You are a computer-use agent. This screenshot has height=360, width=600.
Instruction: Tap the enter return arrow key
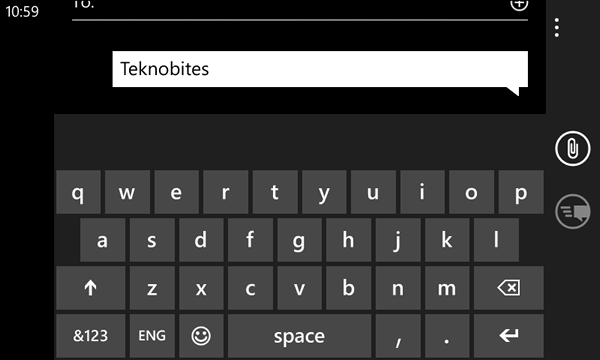tap(509, 336)
